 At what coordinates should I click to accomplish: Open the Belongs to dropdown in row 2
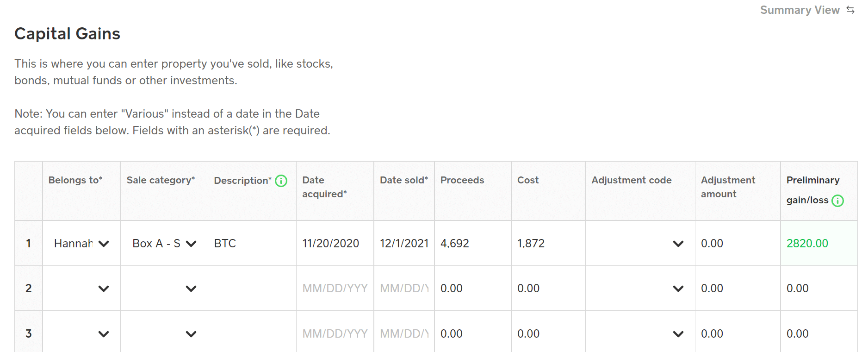tap(104, 288)
